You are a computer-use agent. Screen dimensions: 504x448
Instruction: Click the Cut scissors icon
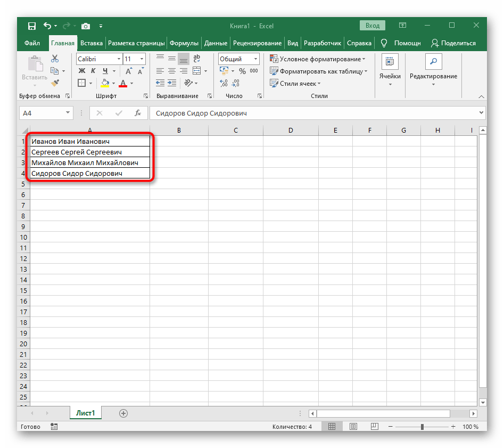coord(55,59)
